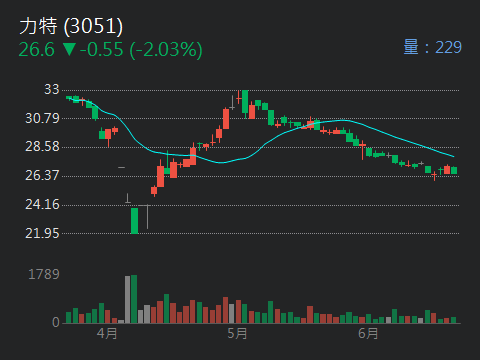Click the 33 price axis label
480x360 pixels.
[52, 89]
